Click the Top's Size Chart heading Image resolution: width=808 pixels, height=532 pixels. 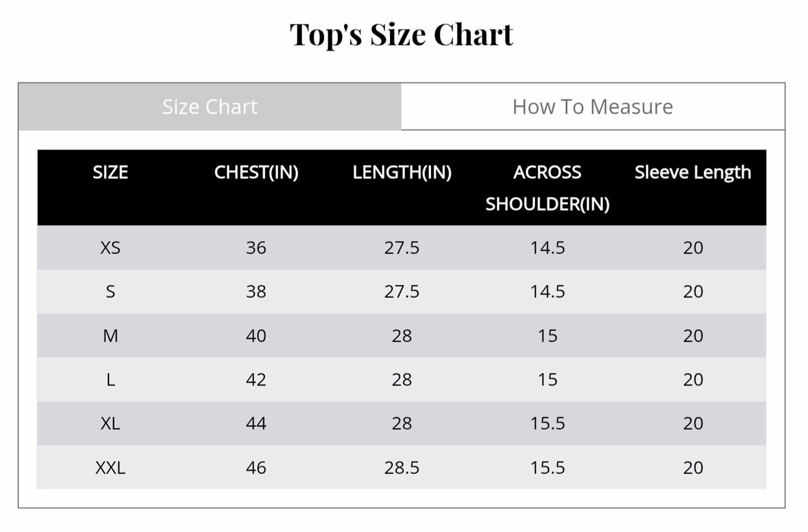click(x=402, y=35)
